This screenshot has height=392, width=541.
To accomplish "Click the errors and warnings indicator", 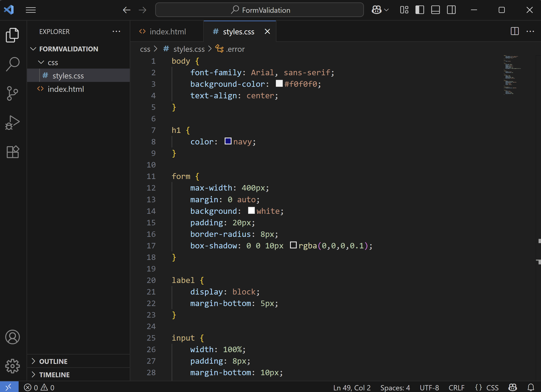I will (40, 387).
